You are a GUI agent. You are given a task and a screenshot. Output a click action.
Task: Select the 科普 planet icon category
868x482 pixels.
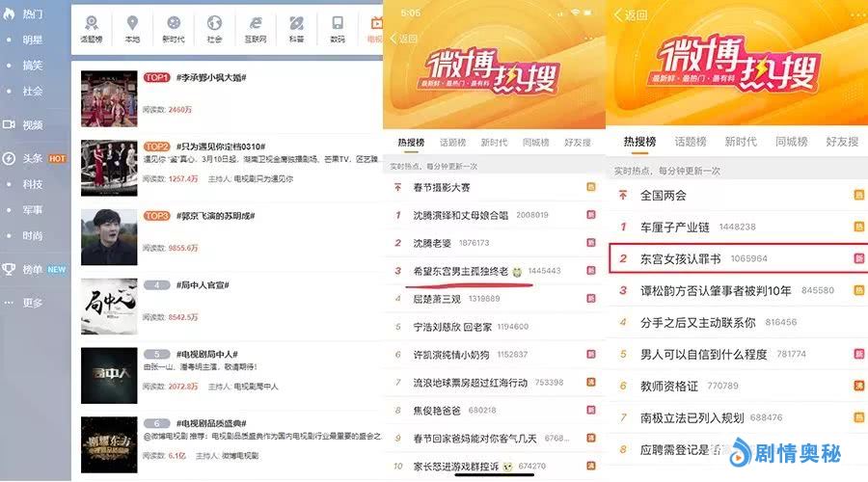pyautogui.click(x=297, y=27)
